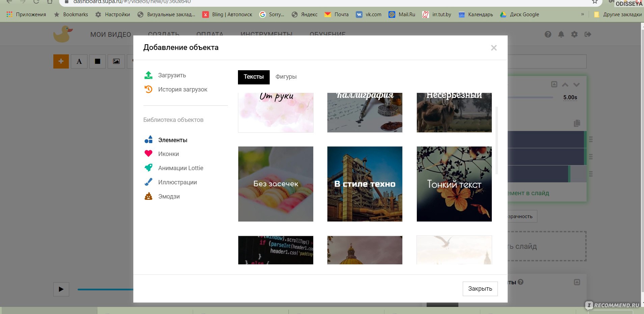This screenshot has width=644, height=314.
Task: Select the Тонкий текст thumbnail
Action: pyautogui.click(x=454, y=184)
